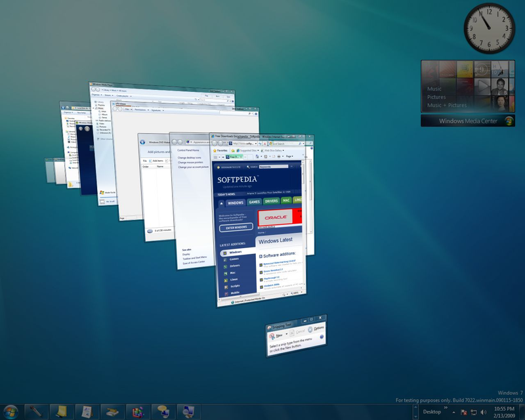Select Drivers under Latest Additions

tap(234, 266)
